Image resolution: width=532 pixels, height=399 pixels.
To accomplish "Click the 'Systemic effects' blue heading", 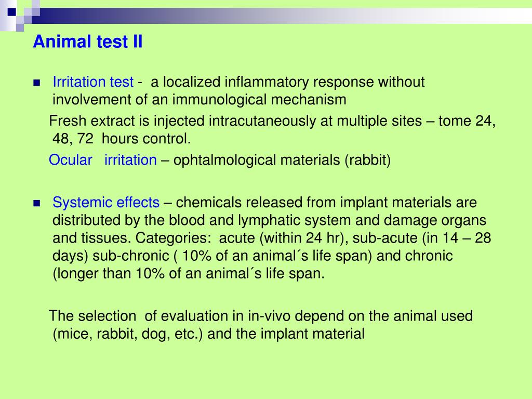I will 106,203.
